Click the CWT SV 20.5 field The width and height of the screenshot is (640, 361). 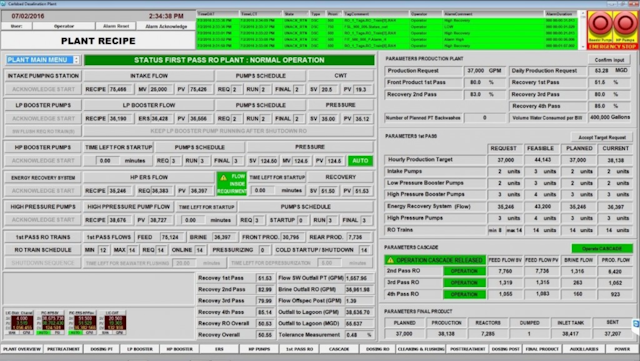(x=328, y=89)
